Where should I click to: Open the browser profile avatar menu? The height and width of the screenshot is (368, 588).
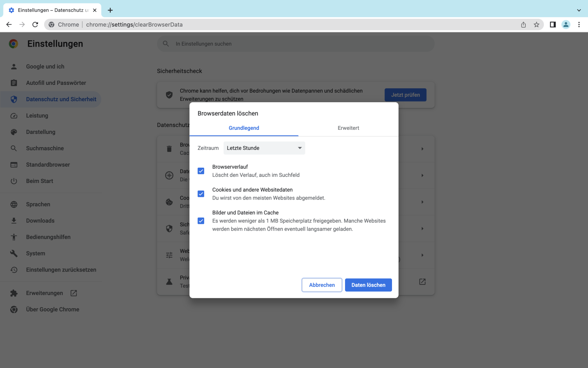click(566, 25)
